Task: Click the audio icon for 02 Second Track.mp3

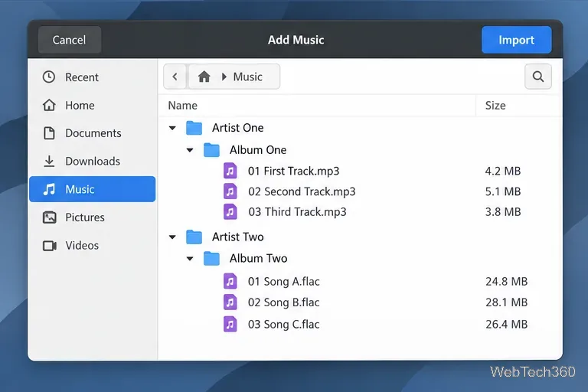Action: [230, 191]
